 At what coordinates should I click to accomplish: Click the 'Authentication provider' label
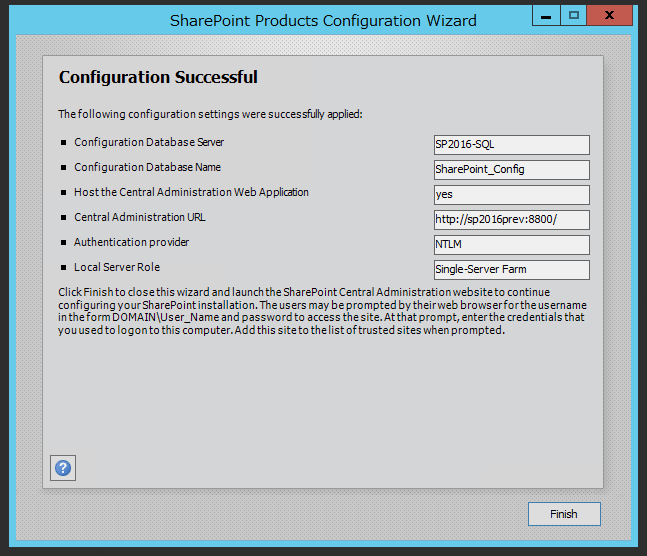pos(131,242)
